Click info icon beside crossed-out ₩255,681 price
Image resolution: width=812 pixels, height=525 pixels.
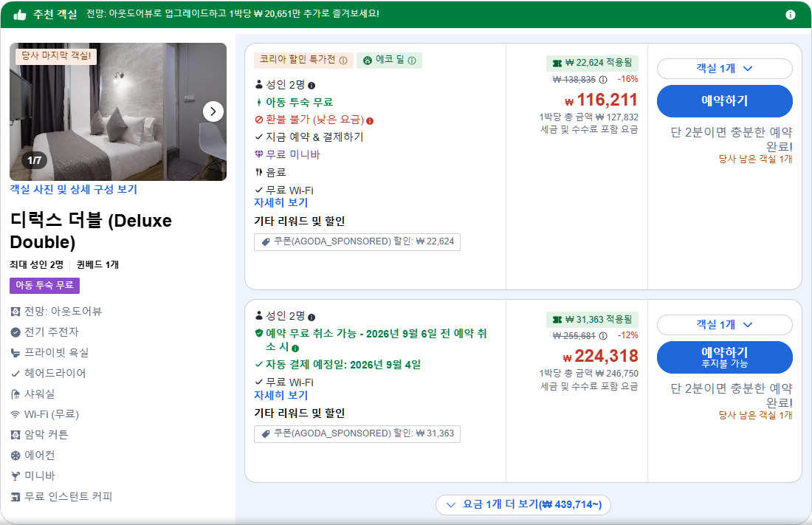[x=603, y=336]
